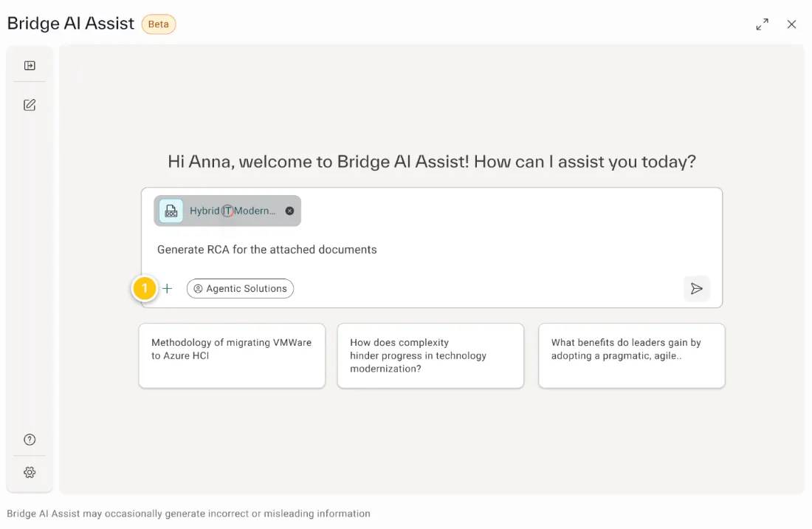Click the welcome greeting heading text
Image resolution: width=812 pixels, height=529 pixels.
pos(431,162)
